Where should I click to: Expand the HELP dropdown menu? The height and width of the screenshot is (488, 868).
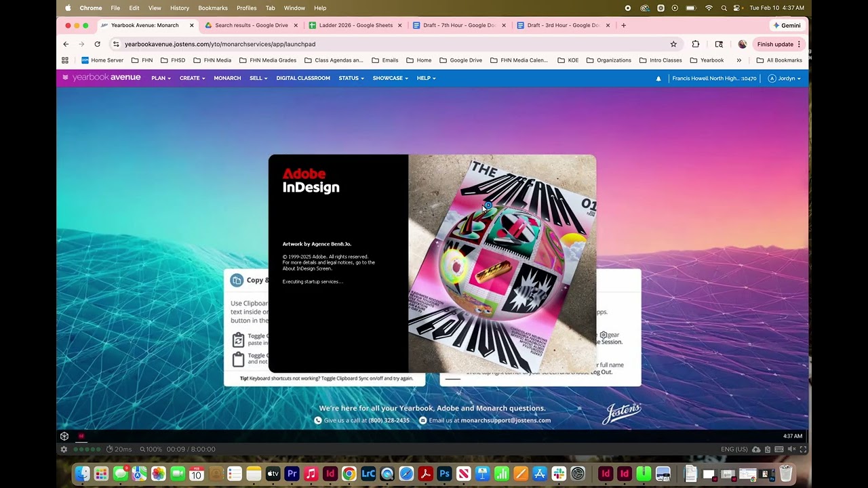tap(426, 79)
